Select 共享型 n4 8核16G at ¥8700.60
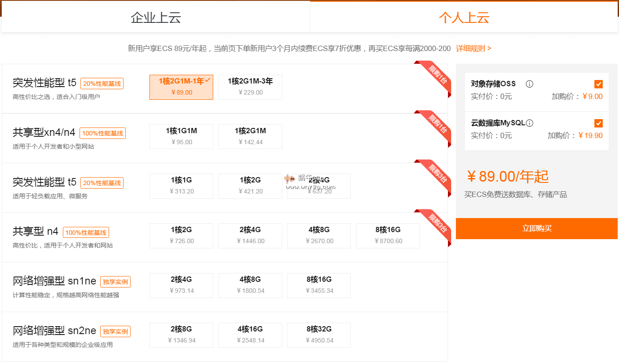Viewport: 619px width, 364px height. pos(388,236)
